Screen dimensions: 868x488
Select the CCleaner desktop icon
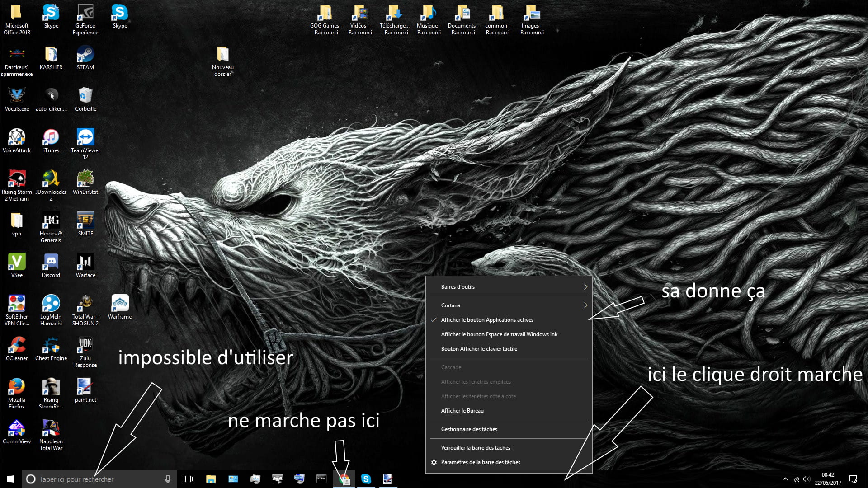17,349
